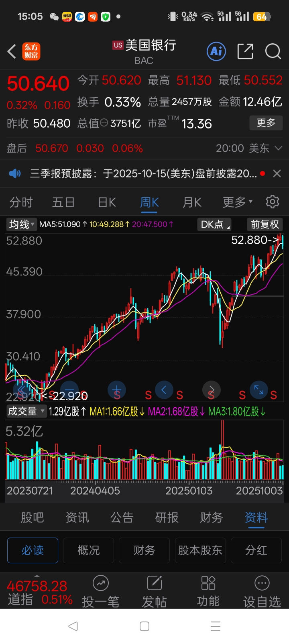This screenshot has width=289, height=644.
Task: Open the 三季报预披露 announcement text
Action: (x=143, y=173)
